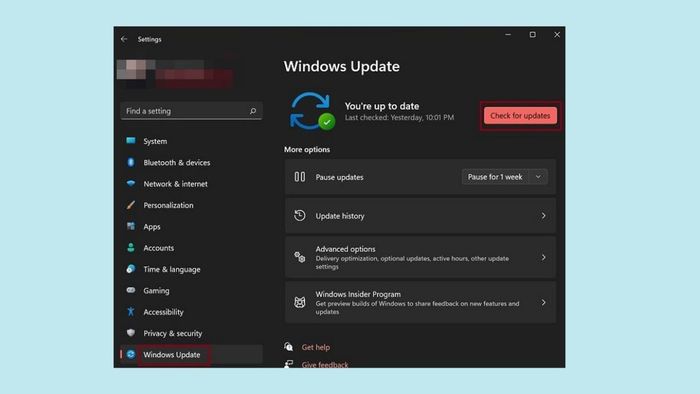700x394 pixels.
Task: Select Personalization in the sidebar
Action: 191,205
